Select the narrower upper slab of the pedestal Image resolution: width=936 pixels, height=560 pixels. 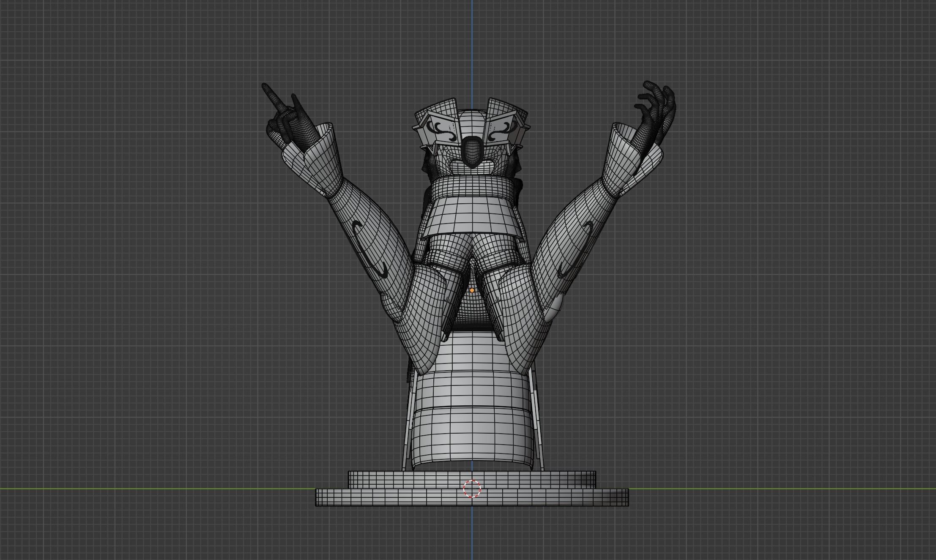click(472, 480)
